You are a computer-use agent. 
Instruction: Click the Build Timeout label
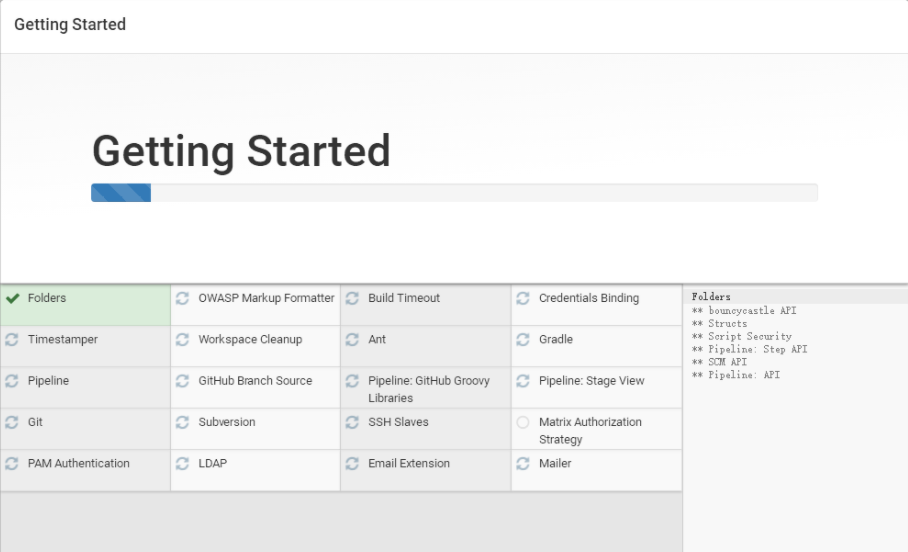pyautogui.click(x=404, y=298)
